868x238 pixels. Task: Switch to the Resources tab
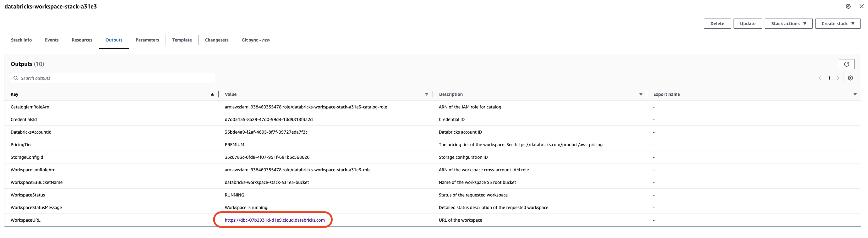click(82, 40)
